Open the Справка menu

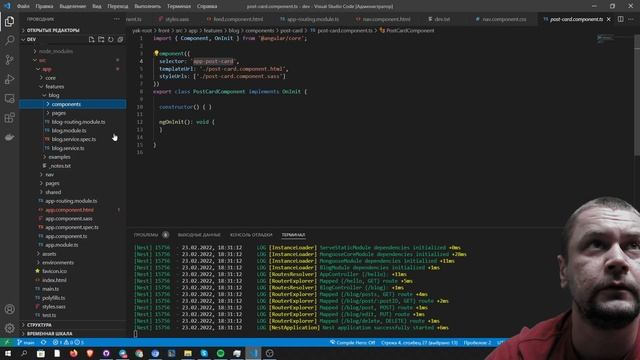tap(207, 6)
